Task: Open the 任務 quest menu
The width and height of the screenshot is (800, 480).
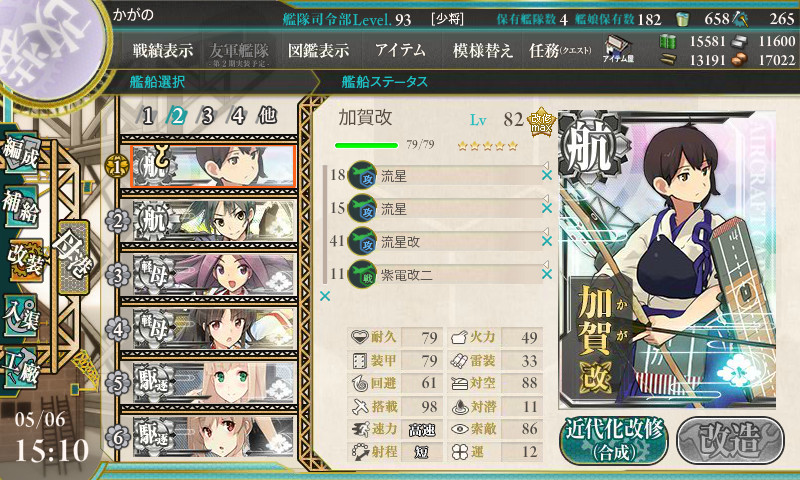Action: pos(560,50)
